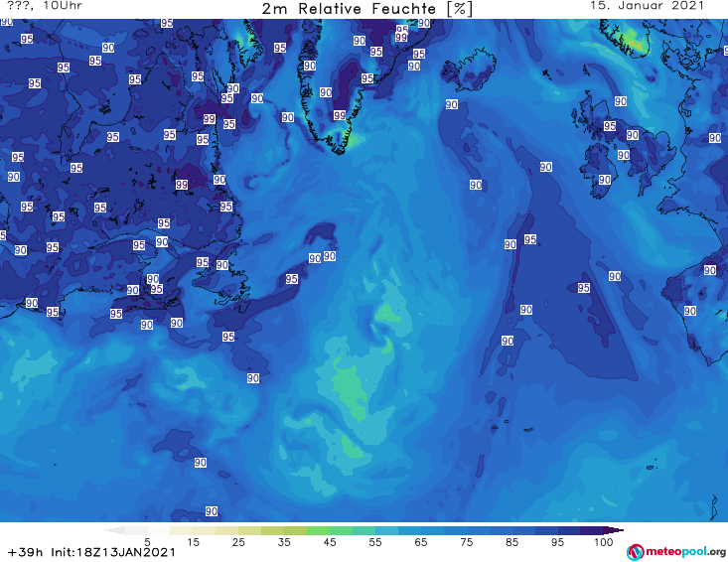Click the '5' value on the colour scale
This screenshot has width=728, height=562.
coord(147,541)
